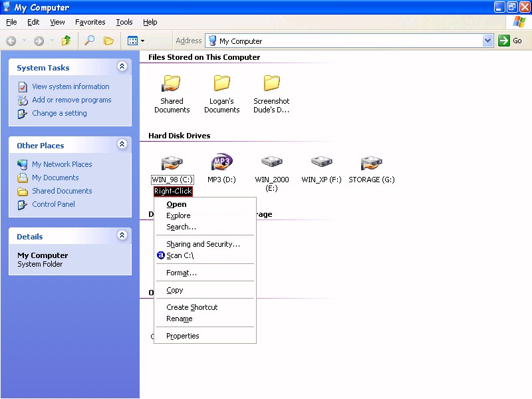The image size is (532, 399).
Task: Toggle the Folders pane button
Action: point(108,41)
